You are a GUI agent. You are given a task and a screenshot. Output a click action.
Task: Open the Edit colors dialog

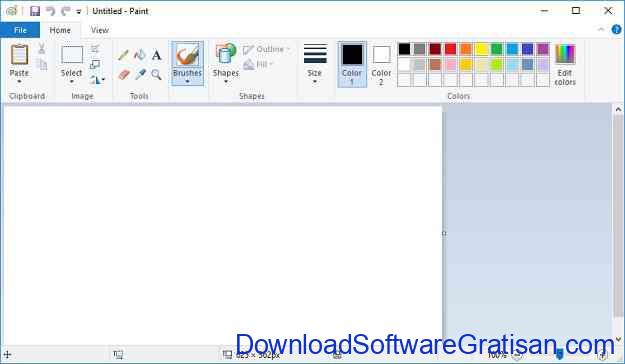point(565,65)
